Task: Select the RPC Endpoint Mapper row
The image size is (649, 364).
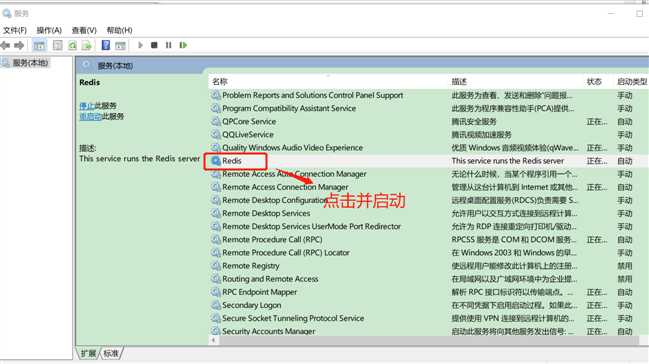Action: (260, 292)
